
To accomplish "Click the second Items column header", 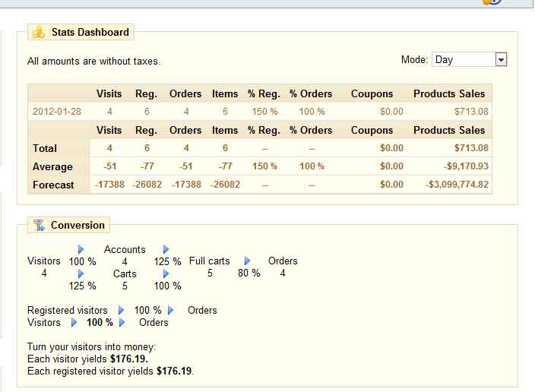I will point(225,131).
